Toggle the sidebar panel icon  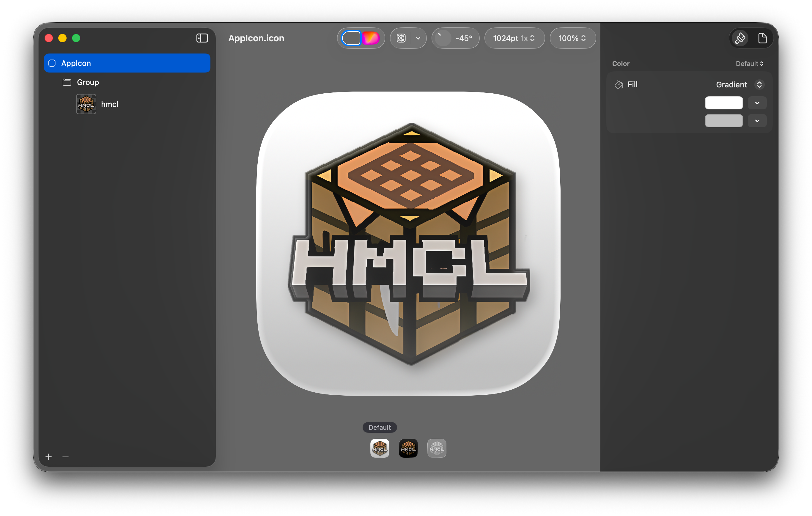tap(202, 38)
